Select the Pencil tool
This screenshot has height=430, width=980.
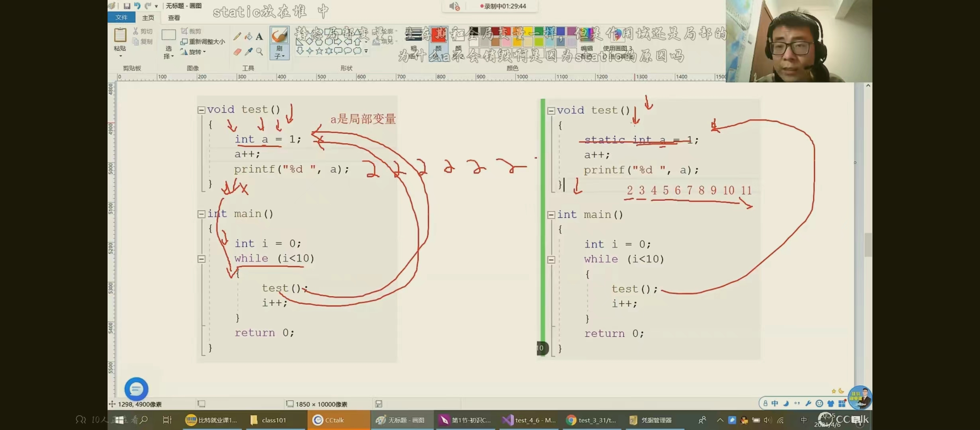(x=237, y=37)
